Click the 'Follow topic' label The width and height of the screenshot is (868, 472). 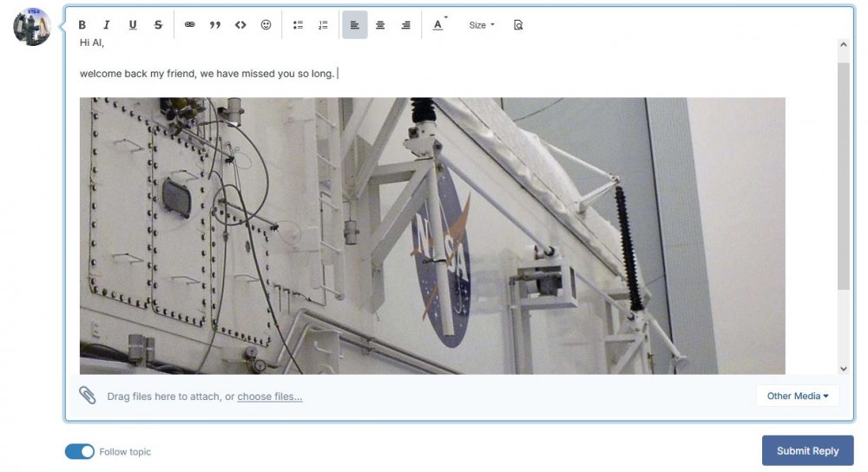125,451
